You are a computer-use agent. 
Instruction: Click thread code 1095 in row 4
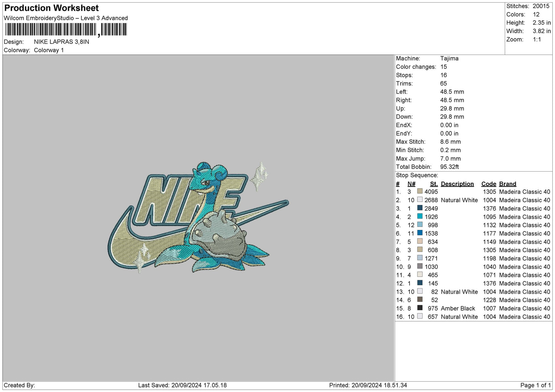coord(490,217)
